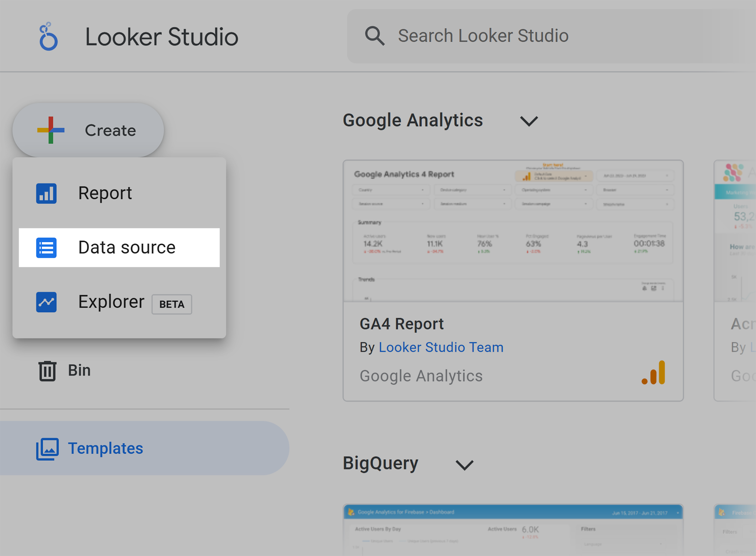This screenshot has width=756, height=556.
Task: Click the Looker Studio logo icon
Action: [48, 36]
